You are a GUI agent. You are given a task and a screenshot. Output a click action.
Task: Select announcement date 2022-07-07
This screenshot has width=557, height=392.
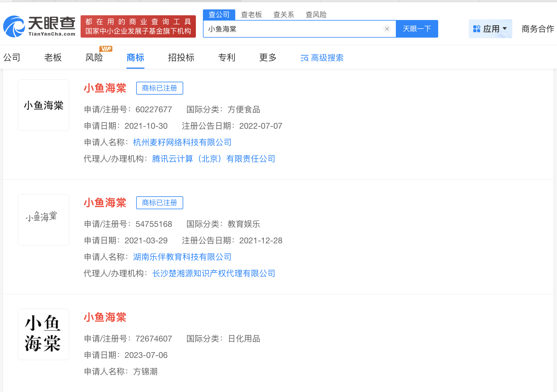pos(261,126)
